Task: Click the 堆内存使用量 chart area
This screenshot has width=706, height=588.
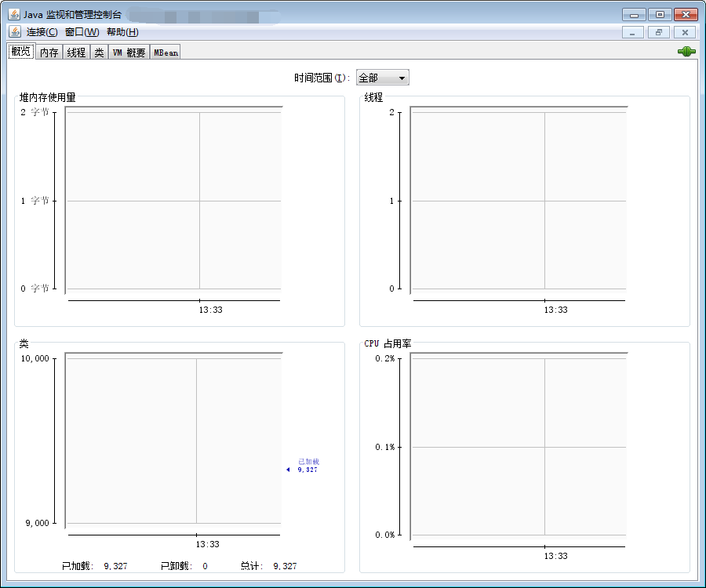Action: [x=174, y=200]
